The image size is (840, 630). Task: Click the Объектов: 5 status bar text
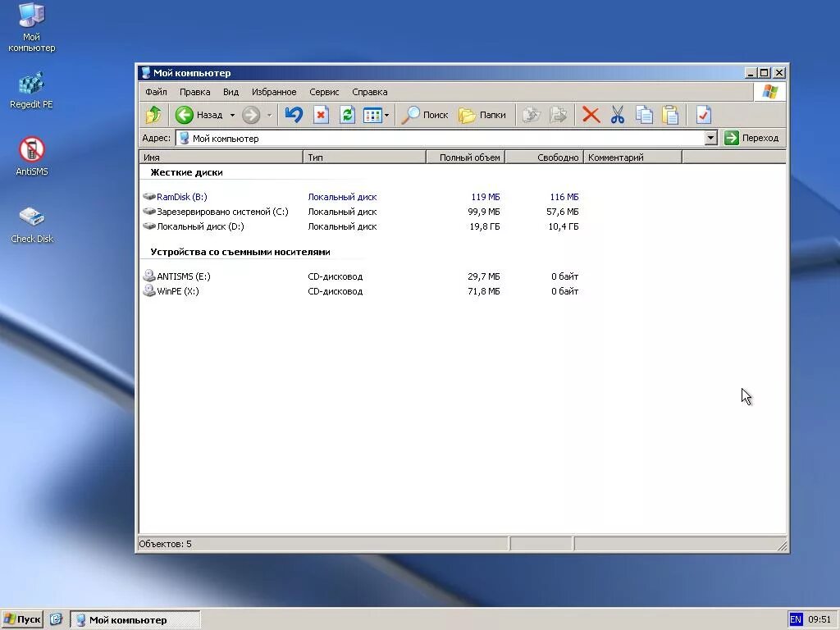165,544
